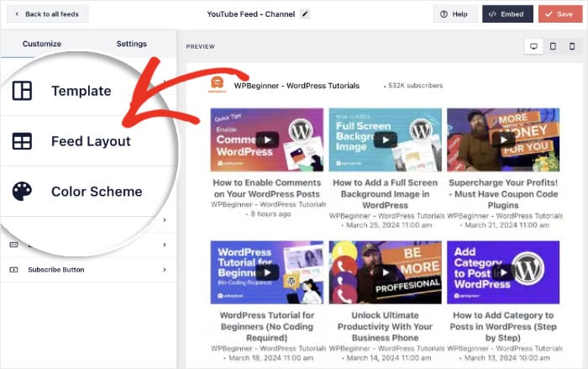Go back to all feeds
The width and height of the screenshot is (588, 369).
point(48,14)
